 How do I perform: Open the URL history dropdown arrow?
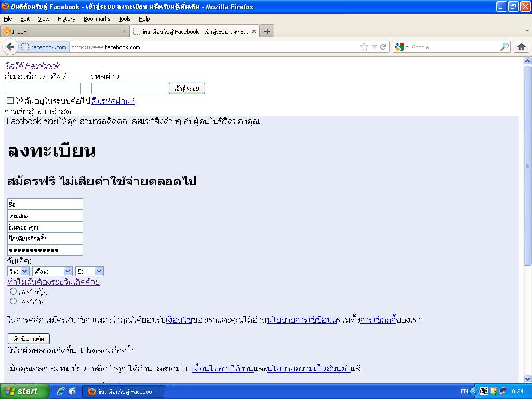click(x=374, y=47)
